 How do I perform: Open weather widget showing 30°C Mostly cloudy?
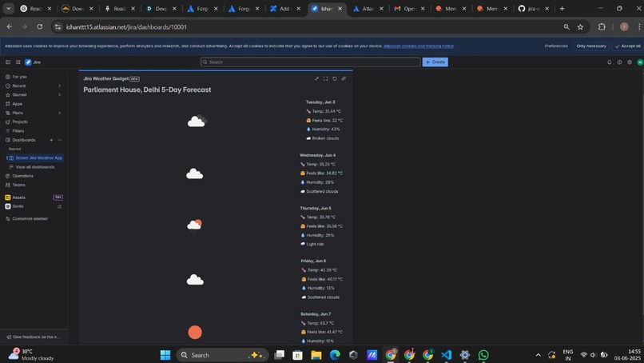(x=31, y=355)
